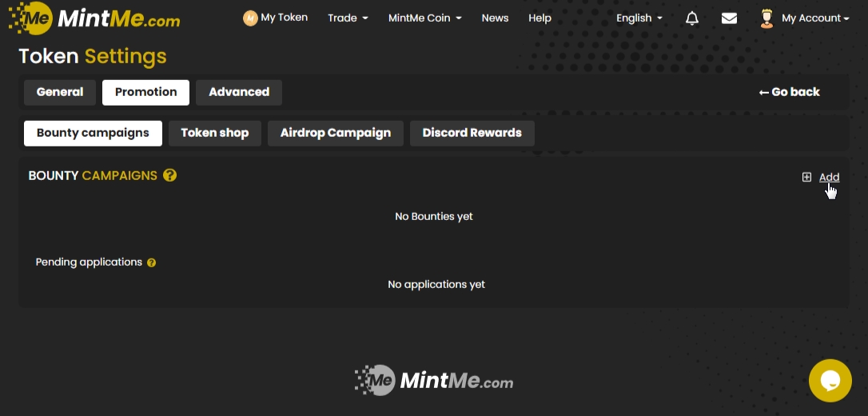Click the Pending applications help icon
The image size is (868, 416).
click(151, 262)
